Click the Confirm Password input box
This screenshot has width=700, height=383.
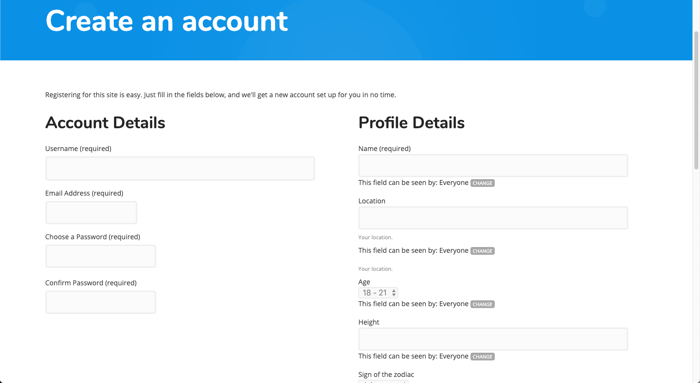pos(100,302)
